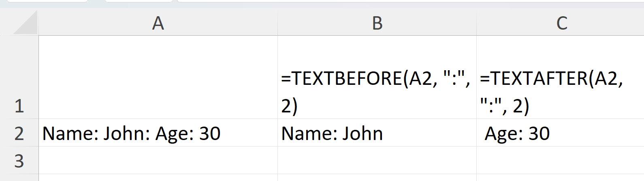Click divider between row 1 and 2 headers
The height and width of the screenshot is (181, 644).
pyautogui.click(x=19, y=119)
